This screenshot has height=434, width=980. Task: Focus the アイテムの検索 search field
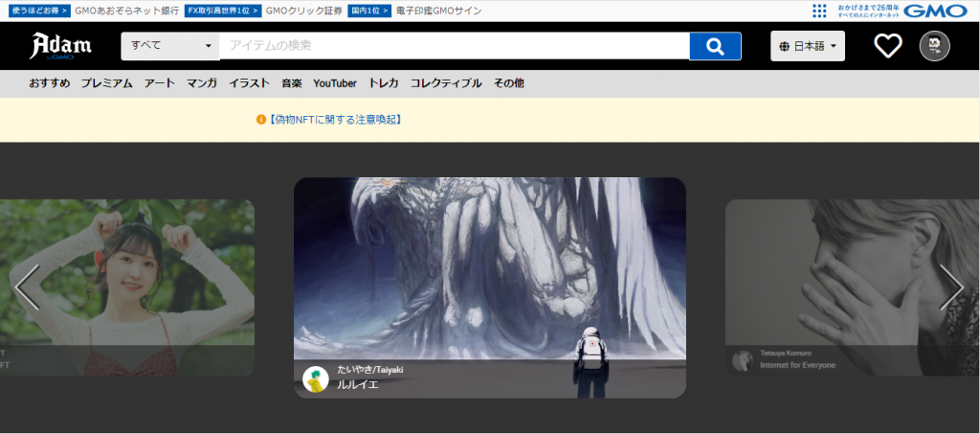tap(454, 46)
